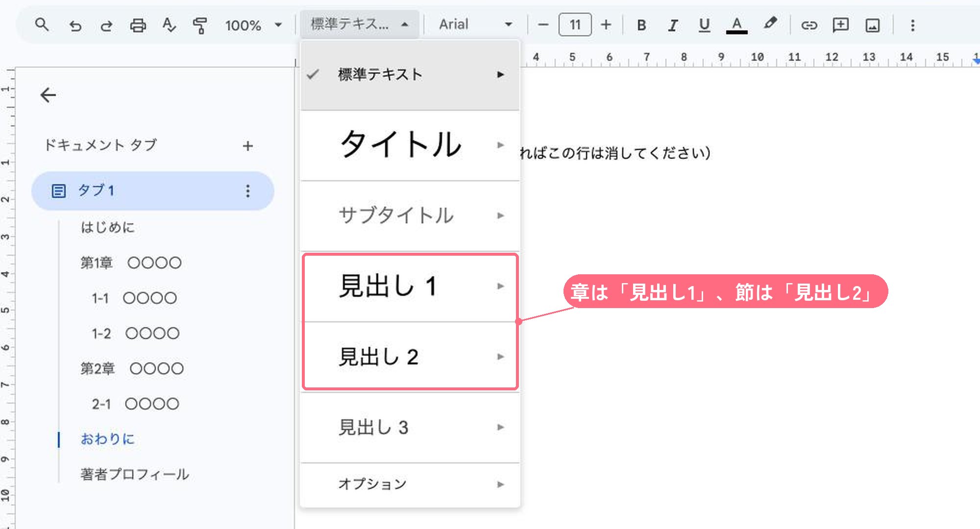Image resolution: width=980 pixels, height=529 pixels.
Task: Open the 100% zoom dropdown
Action: (x=253, y=25)
